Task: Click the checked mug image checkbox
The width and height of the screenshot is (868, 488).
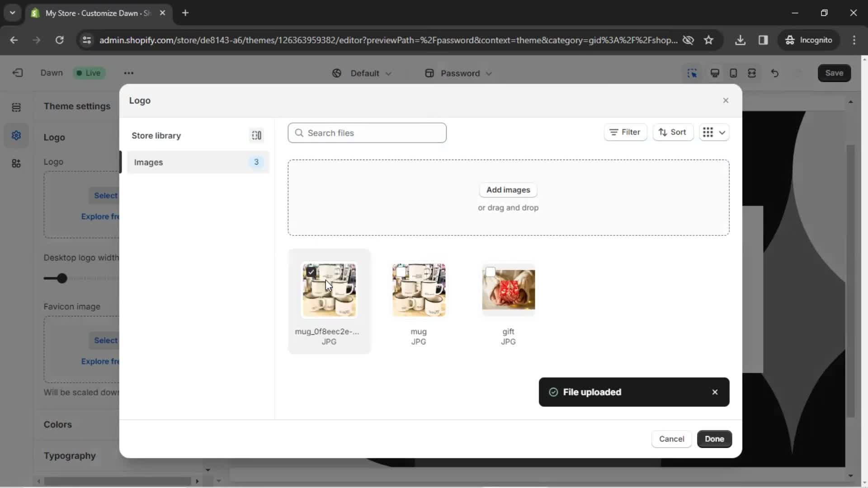Action: pyautogui.click(x=310, y=272)
